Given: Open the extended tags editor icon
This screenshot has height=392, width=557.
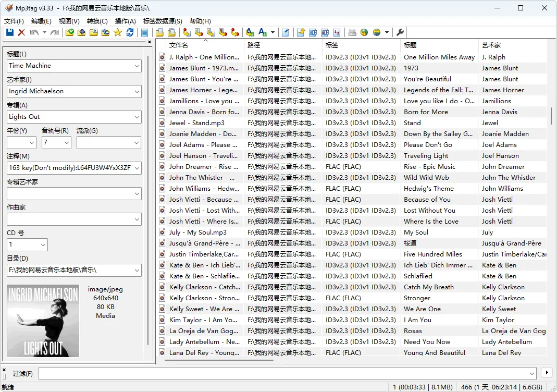Looking at the screenshot, I should (285, 33).
